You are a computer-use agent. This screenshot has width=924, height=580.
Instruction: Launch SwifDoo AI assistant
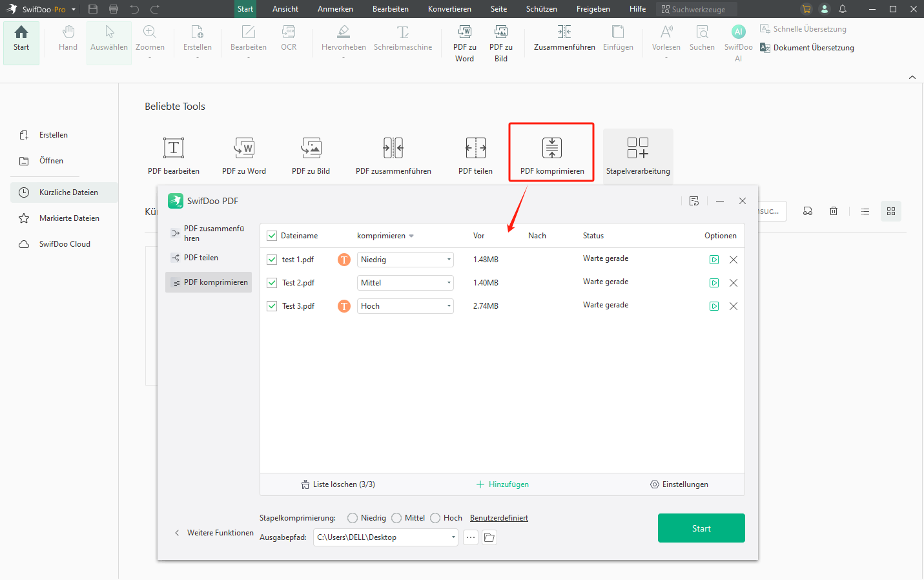click(738, 43)
